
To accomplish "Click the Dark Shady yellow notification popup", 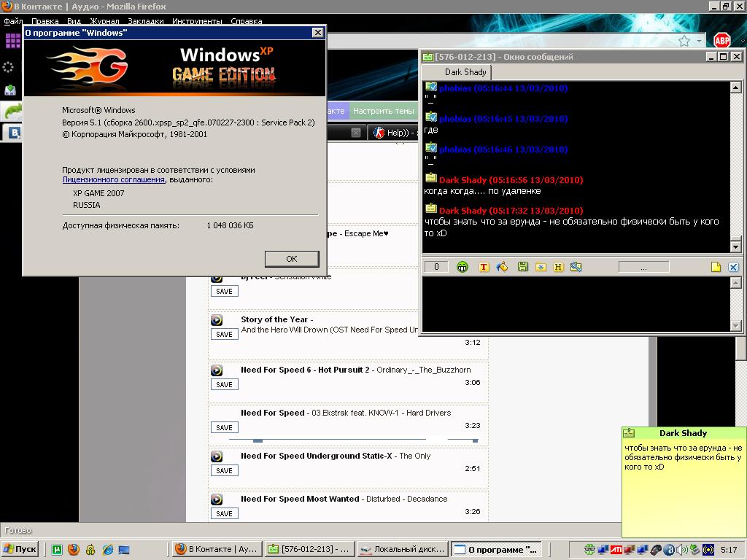I will tap(684, 482).
